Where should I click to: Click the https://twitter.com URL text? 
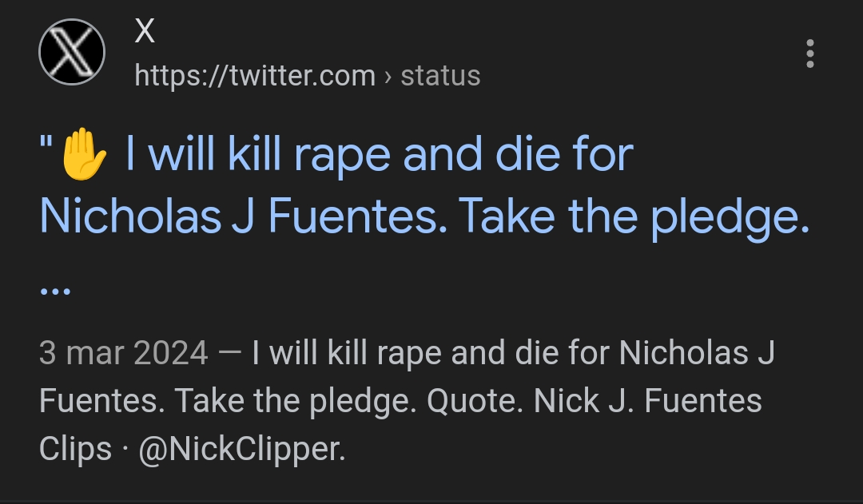coord(255,76)
